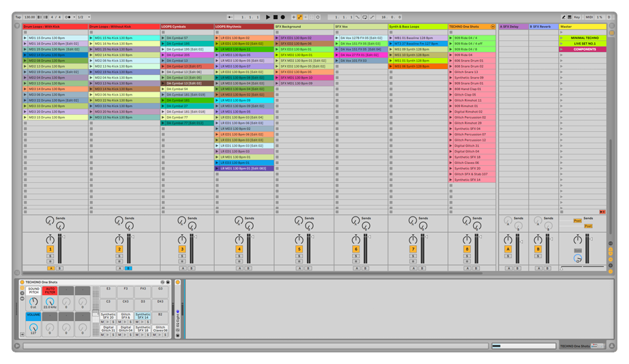Click the drum rack hot-swap icon
Viewport: 629px width, 364px height.
coord(163,282)
